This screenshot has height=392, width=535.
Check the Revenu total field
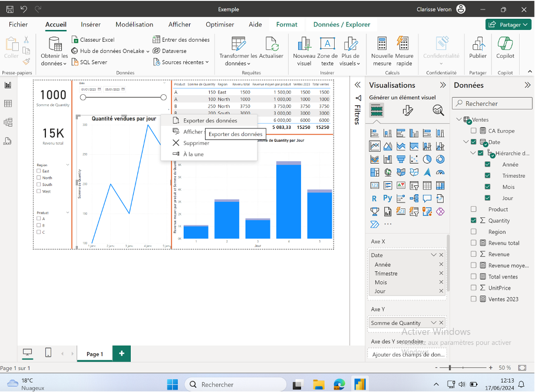(473, 242)
